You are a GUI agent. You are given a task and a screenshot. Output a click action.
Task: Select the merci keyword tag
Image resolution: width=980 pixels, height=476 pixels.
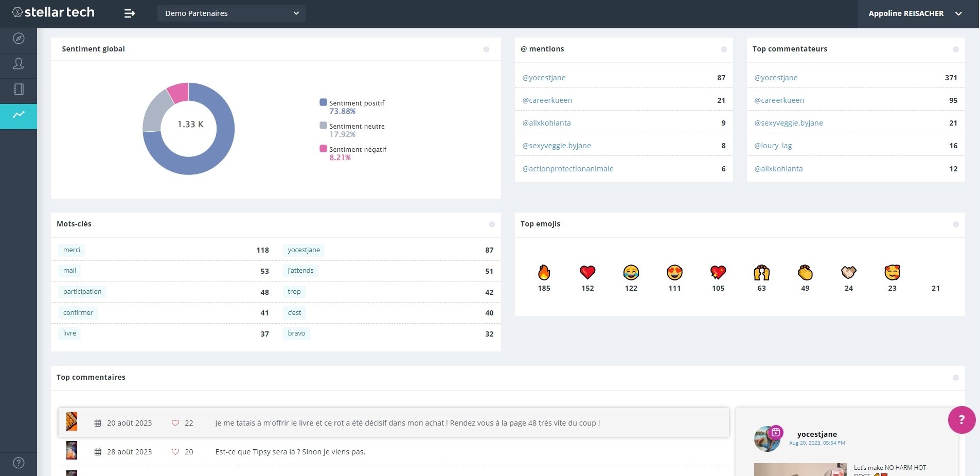click(x=72, y=250)
